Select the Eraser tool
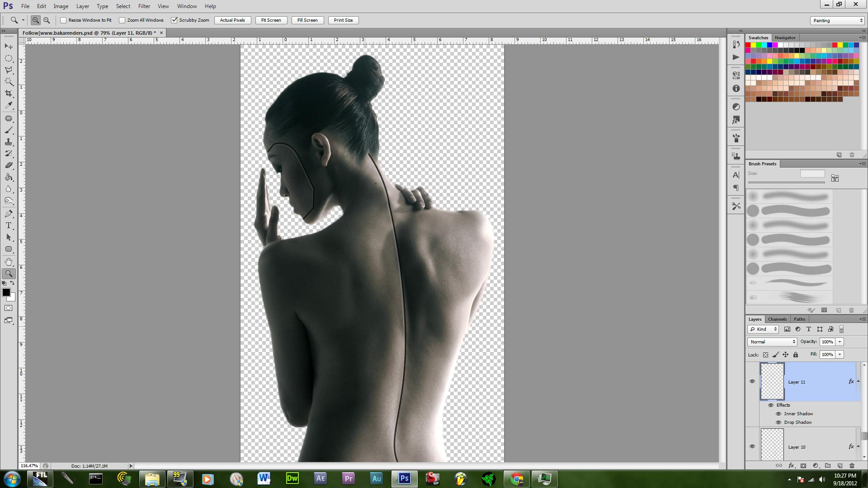Viewport: 868px width, 488px height. pos(9,165)
